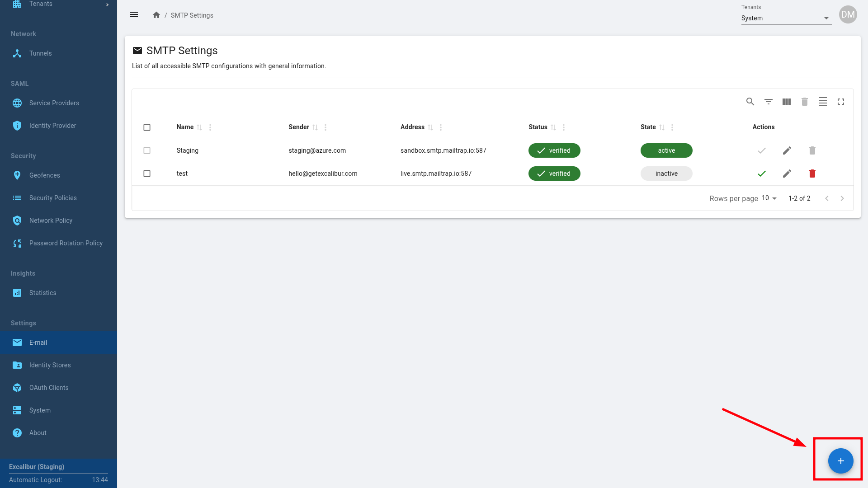Delete the test SMTP configuration
This screenshot has height=488, width=868.
click(x=812, y=174)
